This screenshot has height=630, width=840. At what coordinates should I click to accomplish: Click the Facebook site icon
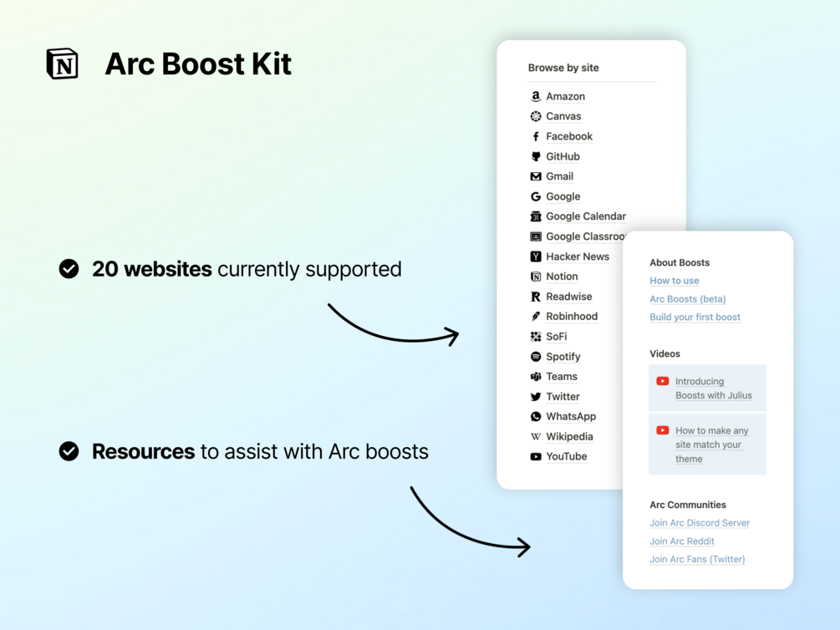tap(535, 136)
